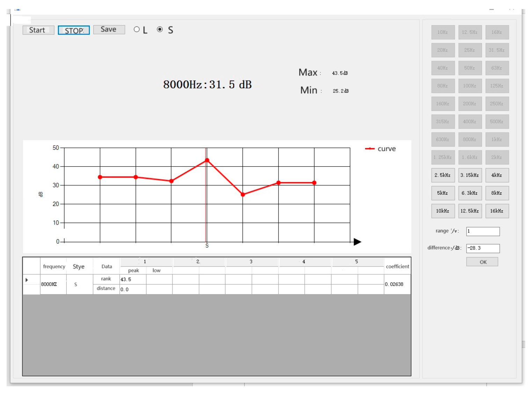Choose the 6.3kHz frequency button
The height and width of the screenshot is (396, 532).
tap(470, 193)
